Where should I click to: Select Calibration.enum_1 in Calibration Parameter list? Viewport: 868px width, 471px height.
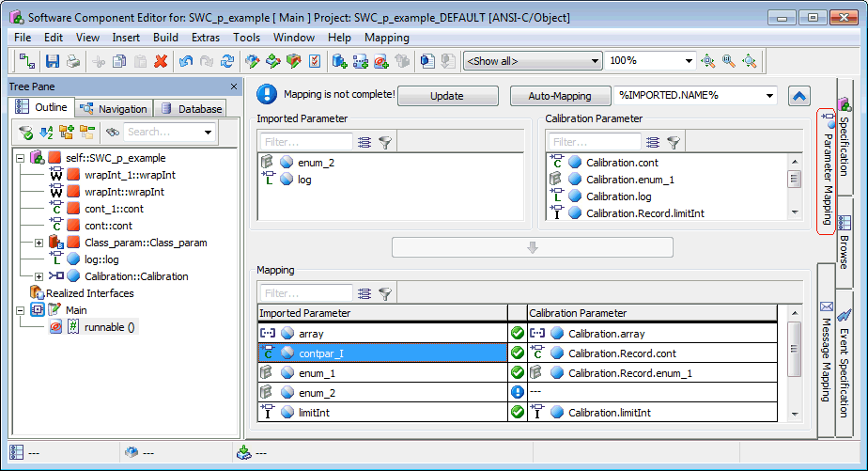[630, 180]
